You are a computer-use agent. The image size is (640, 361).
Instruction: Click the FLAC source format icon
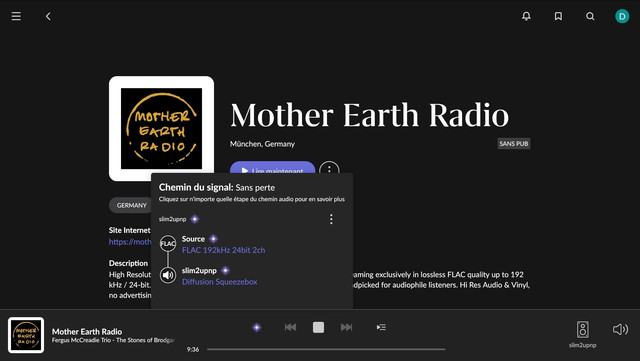(x=168, y=244)
